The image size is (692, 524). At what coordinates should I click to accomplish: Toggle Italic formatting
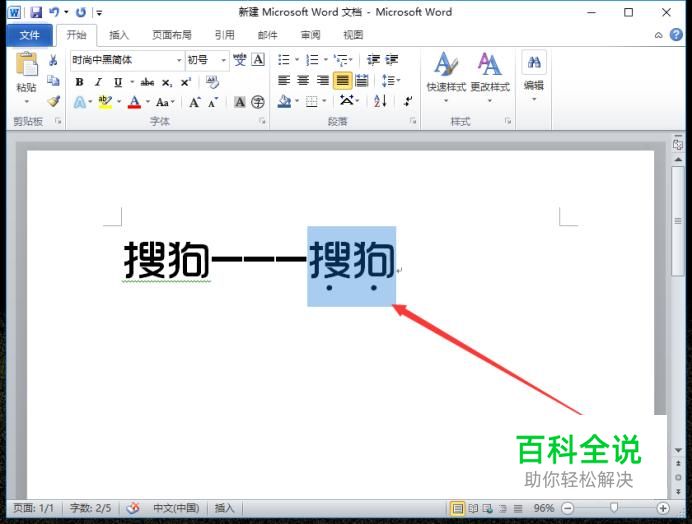point(98,82)
